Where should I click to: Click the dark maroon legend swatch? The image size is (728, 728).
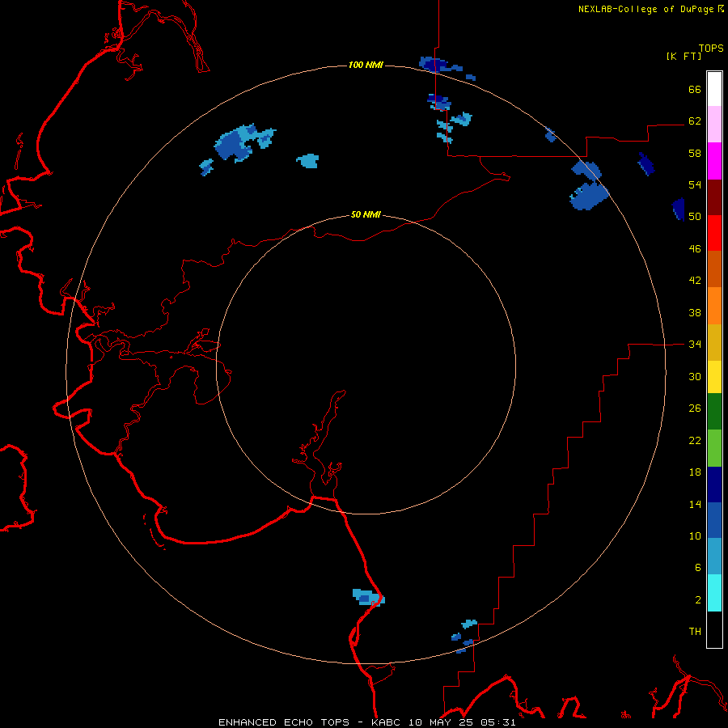[x=714, y=198]
